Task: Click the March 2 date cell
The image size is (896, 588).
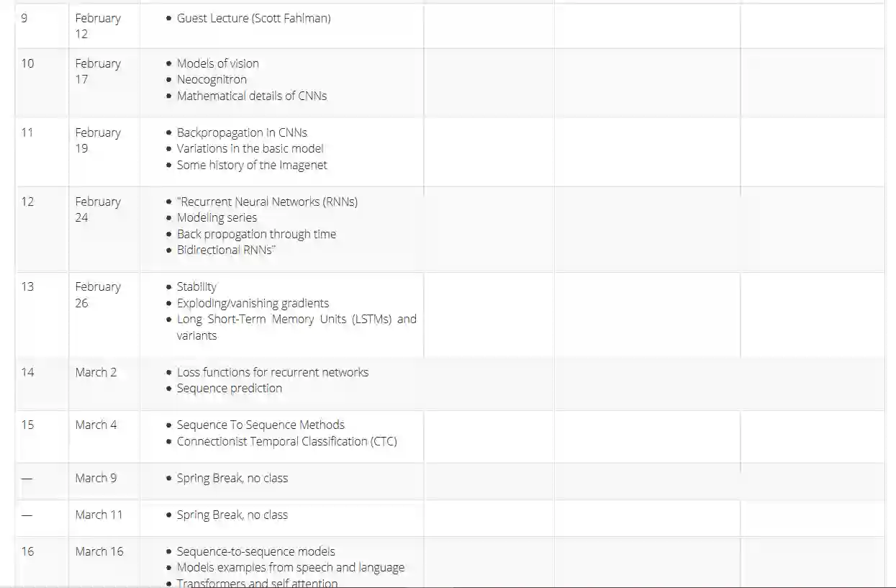Action: tap(96, 372)
